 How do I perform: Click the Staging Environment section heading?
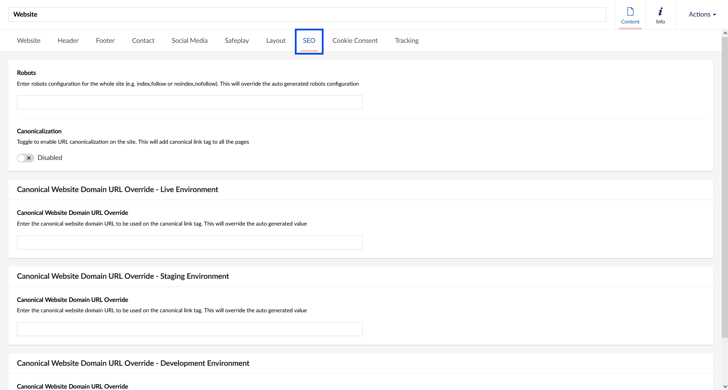point(123,276)
